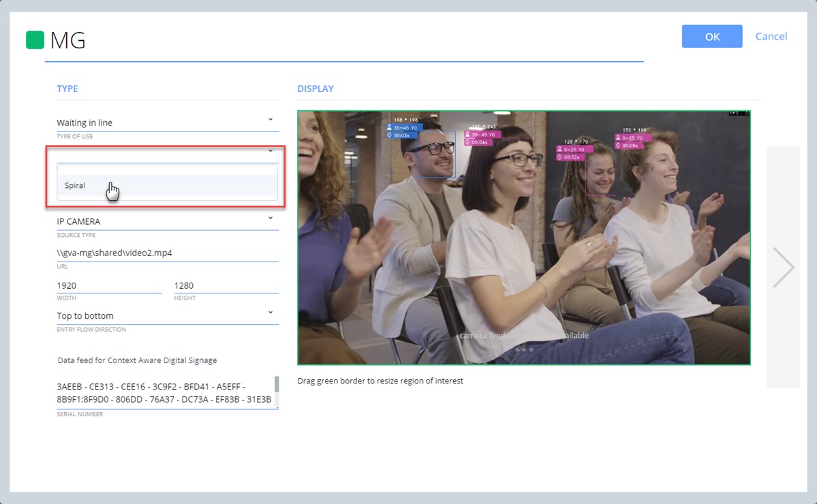Click the serial number resize handle corner
This screenshot has width=817, height=504.
point(277,407)
